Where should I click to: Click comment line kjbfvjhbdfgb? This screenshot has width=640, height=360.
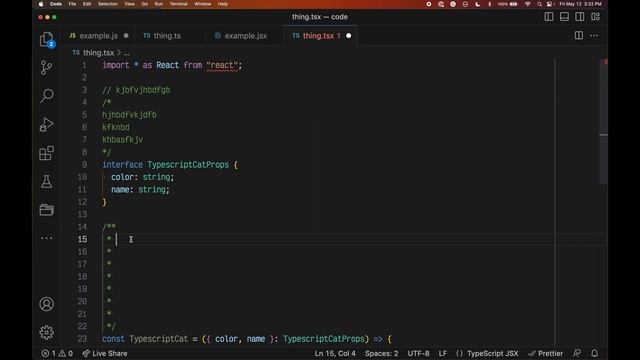(136, 90)
